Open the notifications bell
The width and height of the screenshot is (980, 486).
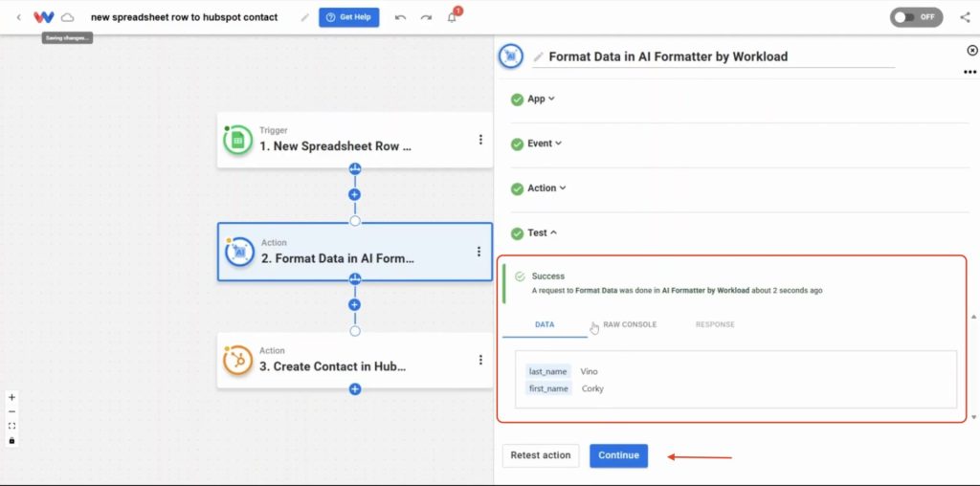click(452, 17)
